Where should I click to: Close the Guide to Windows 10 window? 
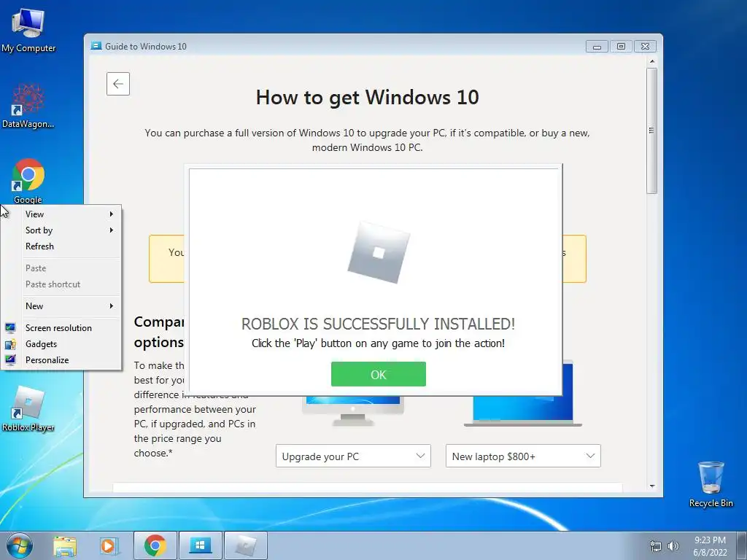(645, 46)
